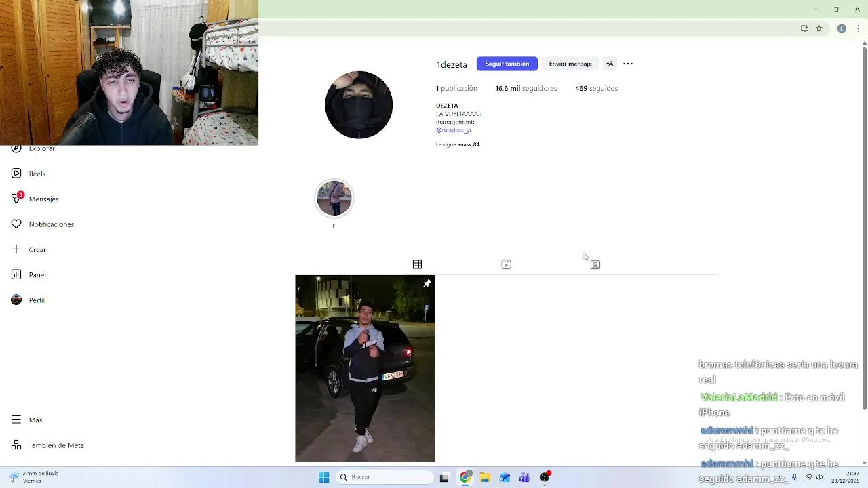Click the taskbar Buscar search box
This screenshot has width=868, height=488.
pyautogui.click(x=384, y=477)
